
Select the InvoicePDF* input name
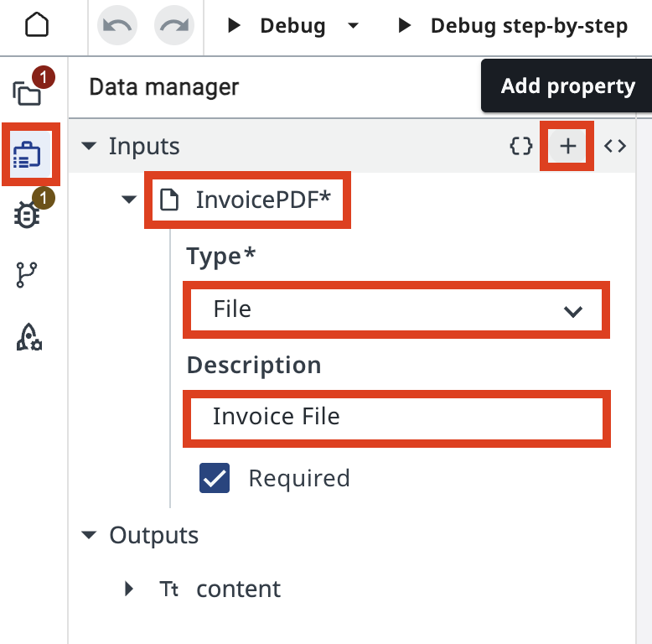[263, 200]
